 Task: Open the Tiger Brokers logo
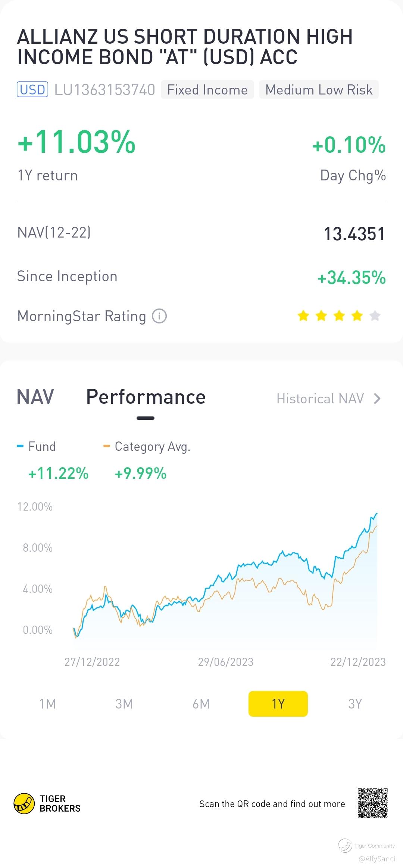tap(47, 803)
